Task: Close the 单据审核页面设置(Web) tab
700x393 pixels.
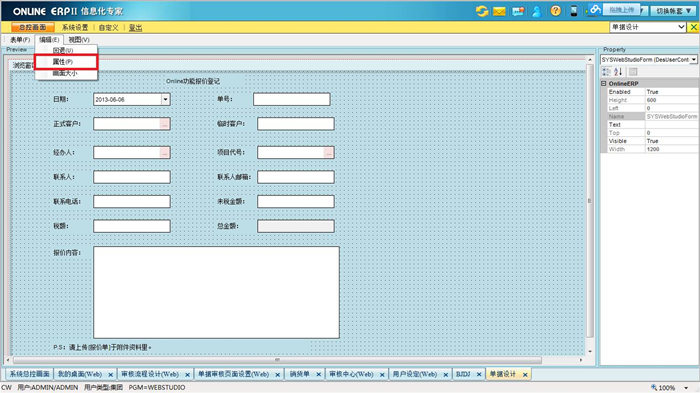Action: (278, 375)
